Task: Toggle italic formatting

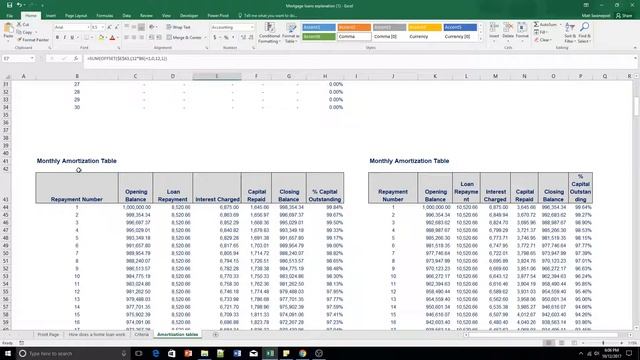Action: click(64, 38)
